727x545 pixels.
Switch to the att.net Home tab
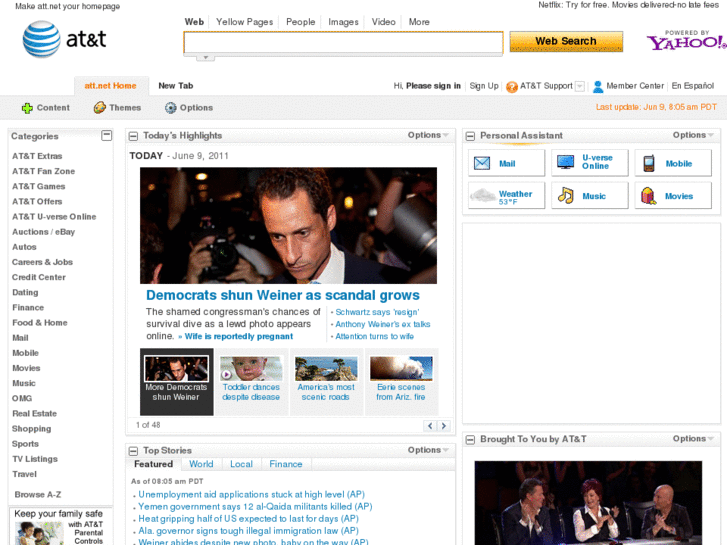(111, 86)
